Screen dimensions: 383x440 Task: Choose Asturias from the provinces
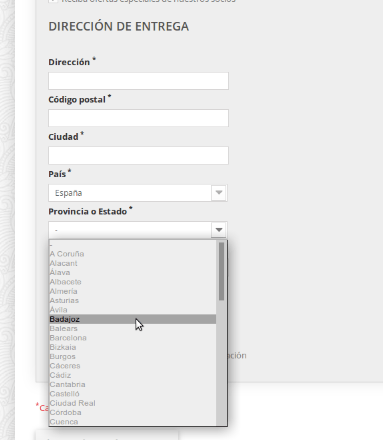click(133, 300)
